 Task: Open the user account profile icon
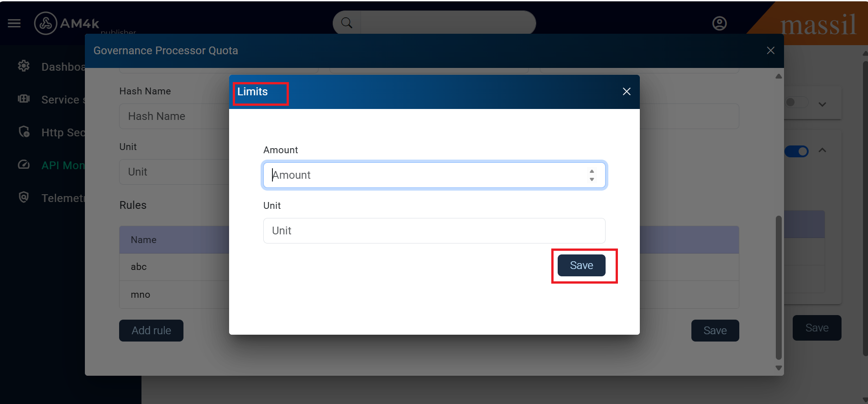pos(719,23)
